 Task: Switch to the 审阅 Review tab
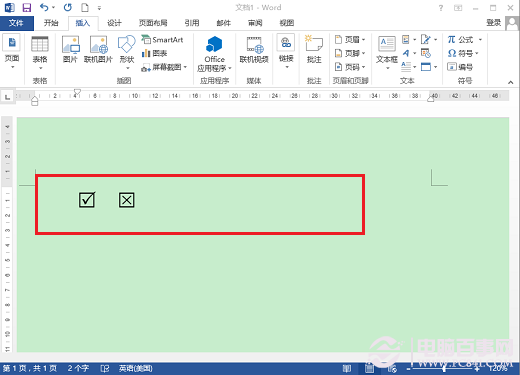point(255,23)
